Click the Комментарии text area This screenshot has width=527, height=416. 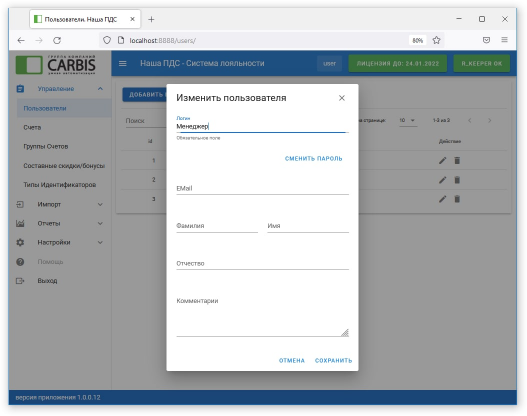(x=262, y=316)
